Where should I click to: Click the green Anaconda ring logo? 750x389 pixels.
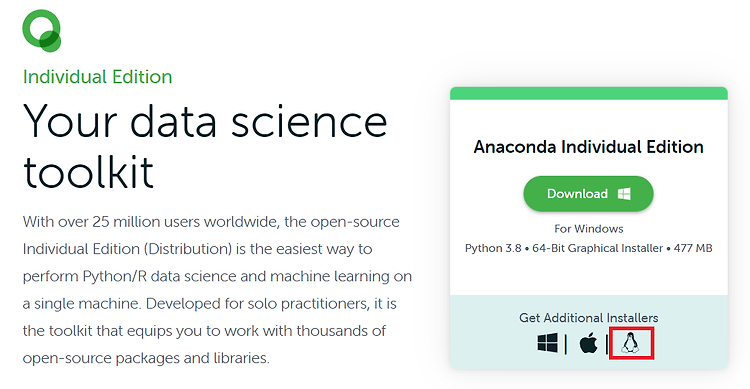(x=42, y=31)
